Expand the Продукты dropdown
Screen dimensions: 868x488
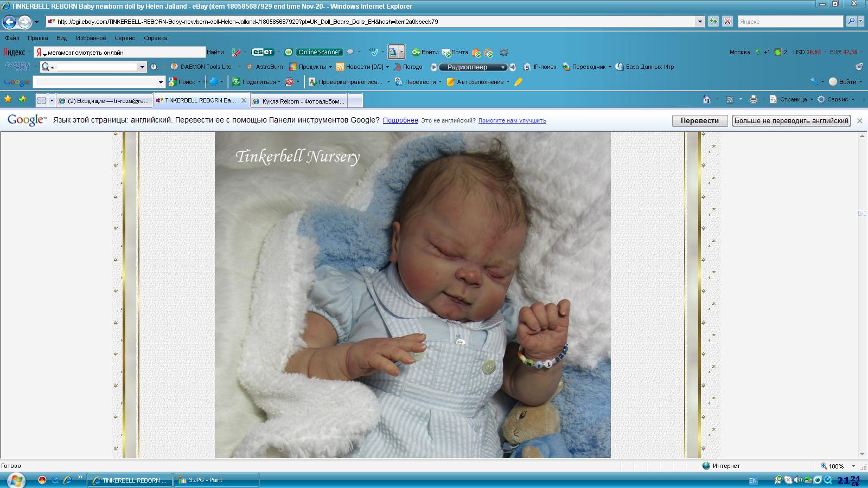point(330,67)
